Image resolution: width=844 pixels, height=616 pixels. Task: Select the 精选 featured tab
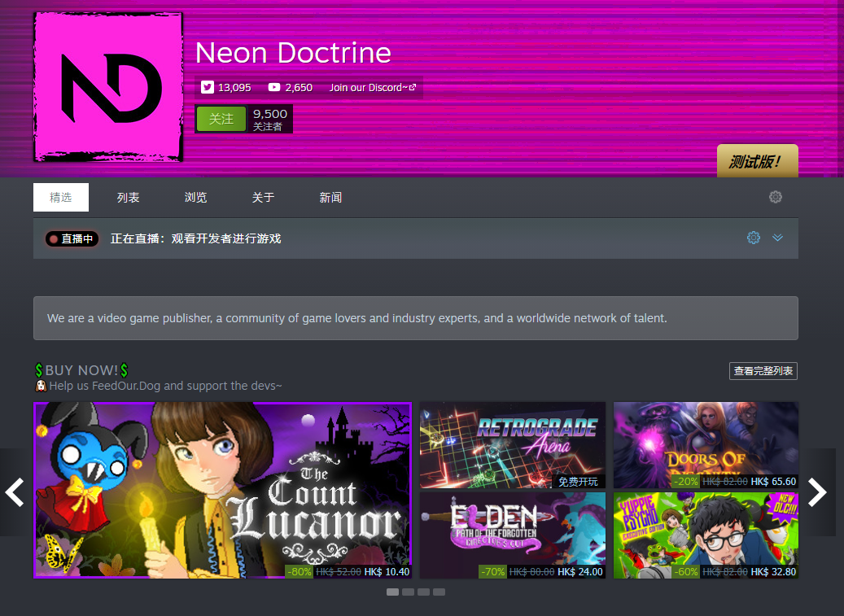point(61,198)
